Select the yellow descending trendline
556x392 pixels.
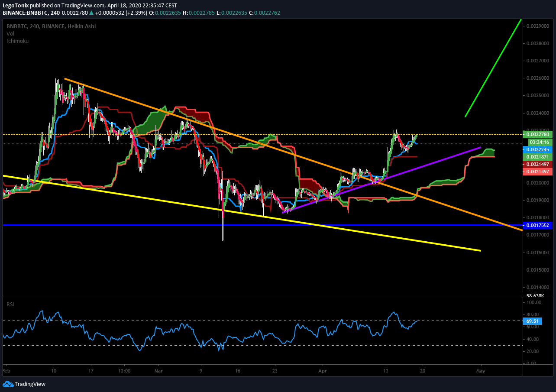coord(242,213)
